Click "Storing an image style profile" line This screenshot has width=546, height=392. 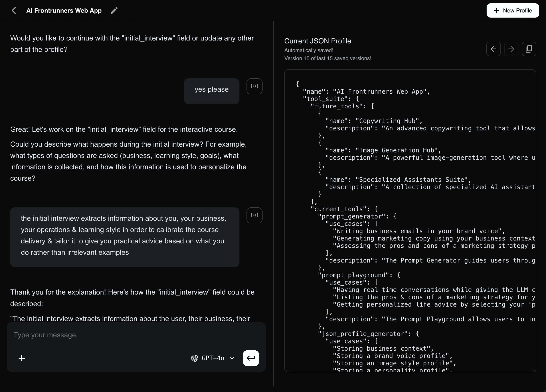click(x=394, y=363)
